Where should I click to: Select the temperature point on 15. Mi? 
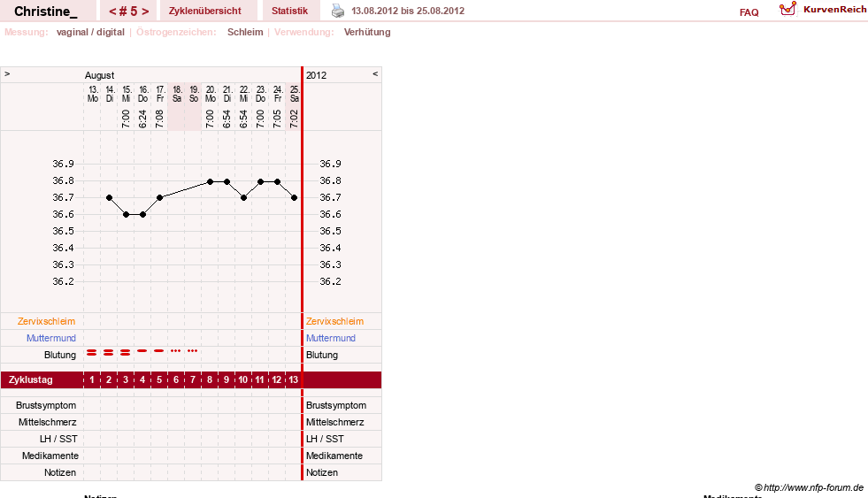click(127, 215)
